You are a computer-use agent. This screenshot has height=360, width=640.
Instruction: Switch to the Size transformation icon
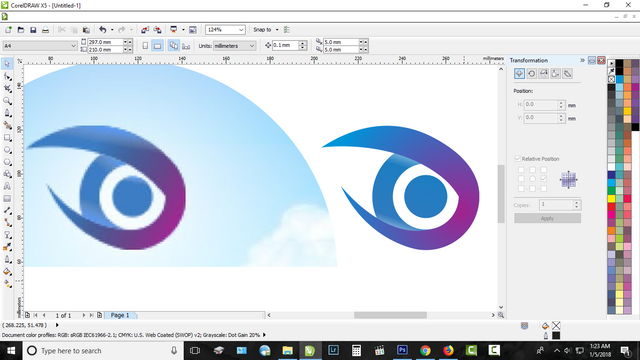coord(556,73)
